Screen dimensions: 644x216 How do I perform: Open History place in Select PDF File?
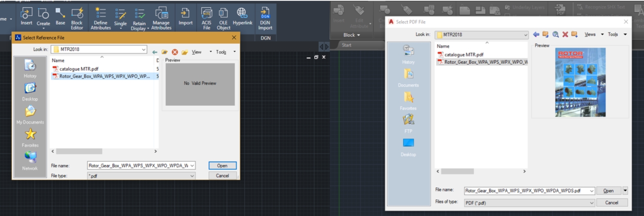(x=408, y=55)
